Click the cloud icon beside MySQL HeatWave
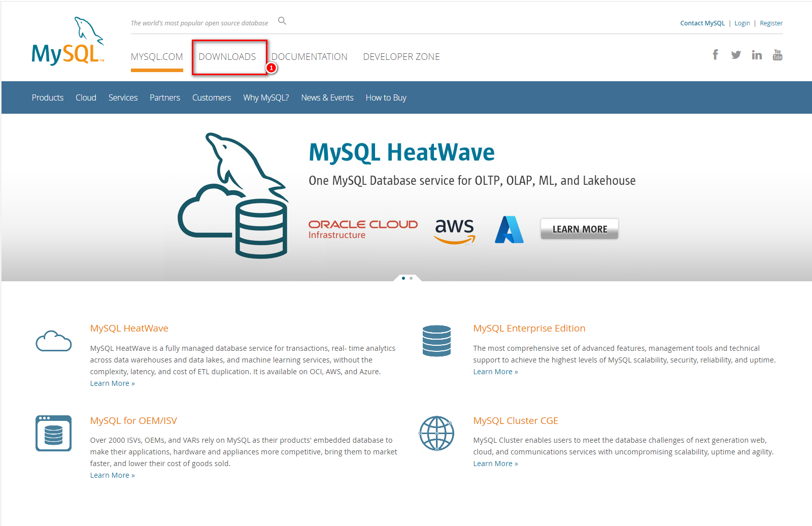Screen dimensions: 812x526 point(53,341)
